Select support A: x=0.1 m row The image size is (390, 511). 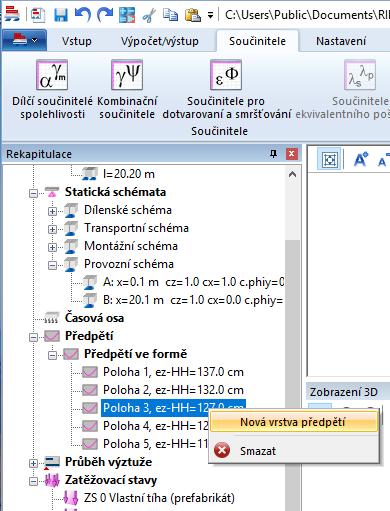(x=193, y=282)
